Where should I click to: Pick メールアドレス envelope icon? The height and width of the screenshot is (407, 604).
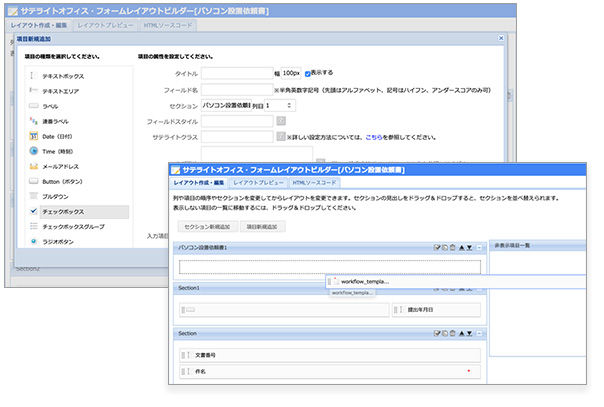coord(34,166)
